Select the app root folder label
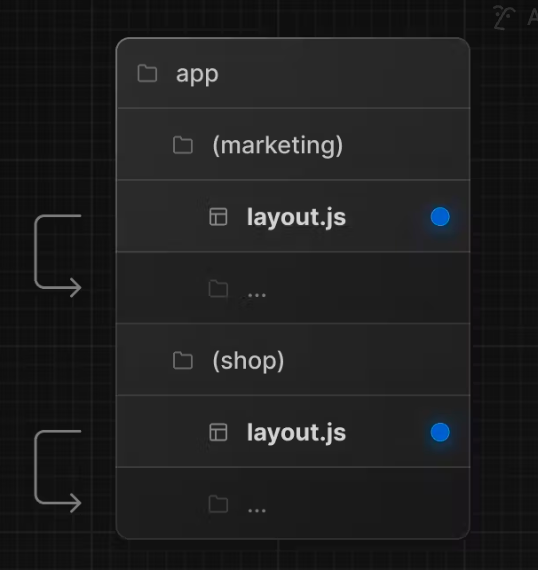The height and width of the screenshot is (570, 538). click(197, 75)
